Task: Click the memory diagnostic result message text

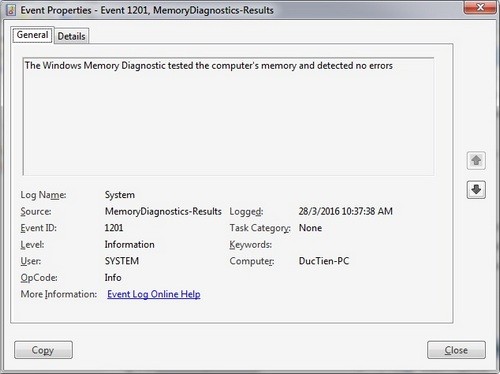Action: 209,66
